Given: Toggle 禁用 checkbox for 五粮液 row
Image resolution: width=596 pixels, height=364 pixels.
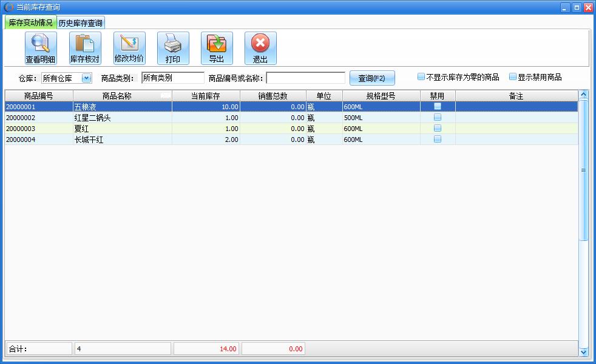Looking at the screenshot, I should tap(438, 106).
